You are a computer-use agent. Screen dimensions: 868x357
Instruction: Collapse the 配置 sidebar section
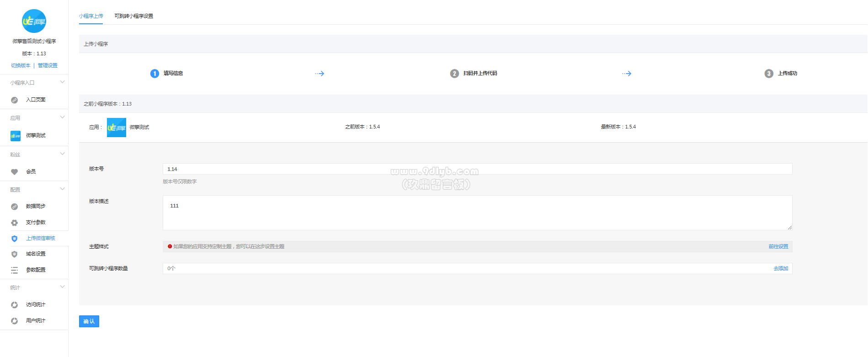click(62, 189)
